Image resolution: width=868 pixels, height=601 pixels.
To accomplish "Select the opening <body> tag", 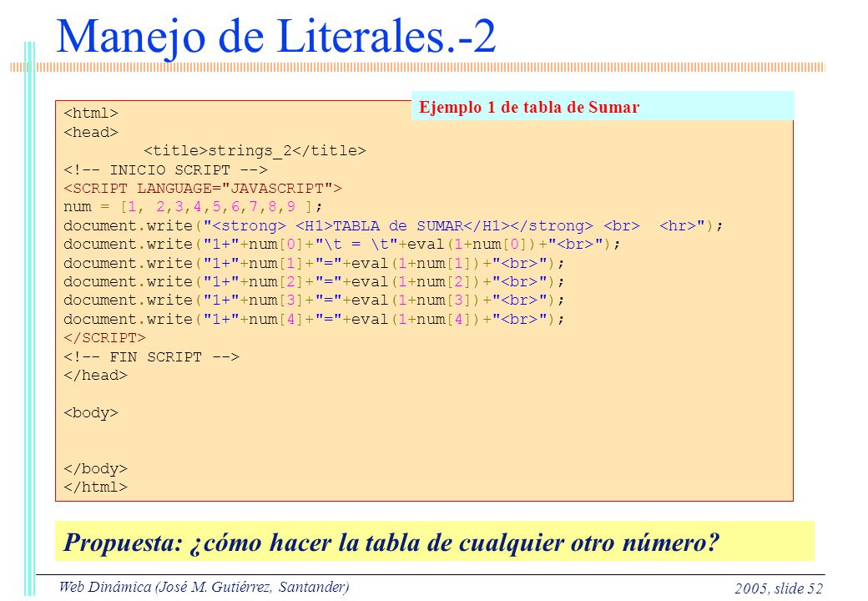I will tap(91, 413).
